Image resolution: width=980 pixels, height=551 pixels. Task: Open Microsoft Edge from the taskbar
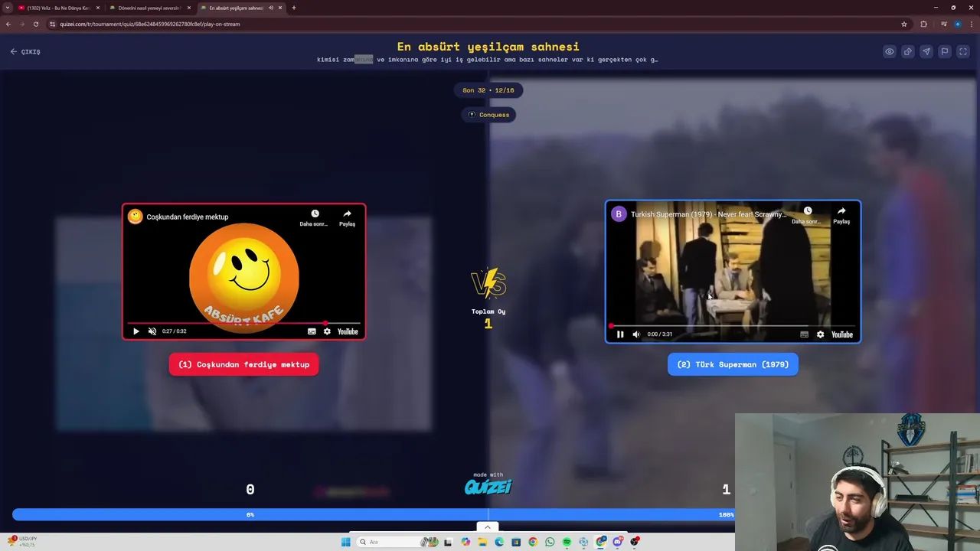(499, 542)
